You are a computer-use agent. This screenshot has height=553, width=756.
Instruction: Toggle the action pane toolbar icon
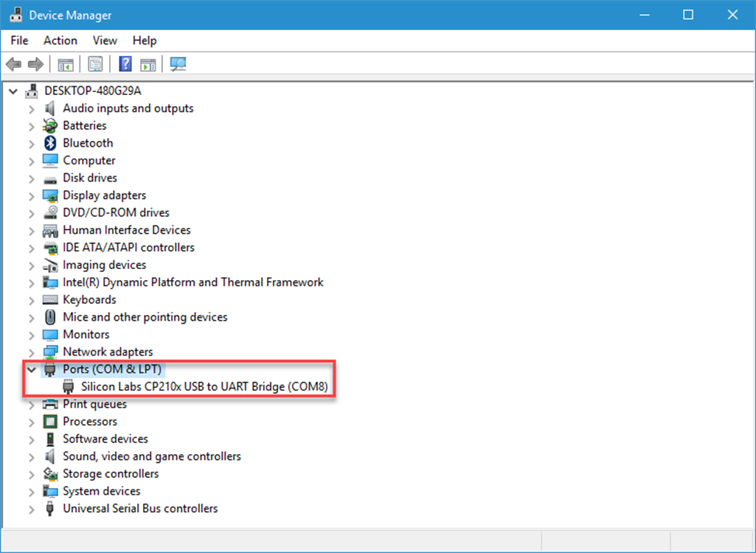(x=148, y=64)
